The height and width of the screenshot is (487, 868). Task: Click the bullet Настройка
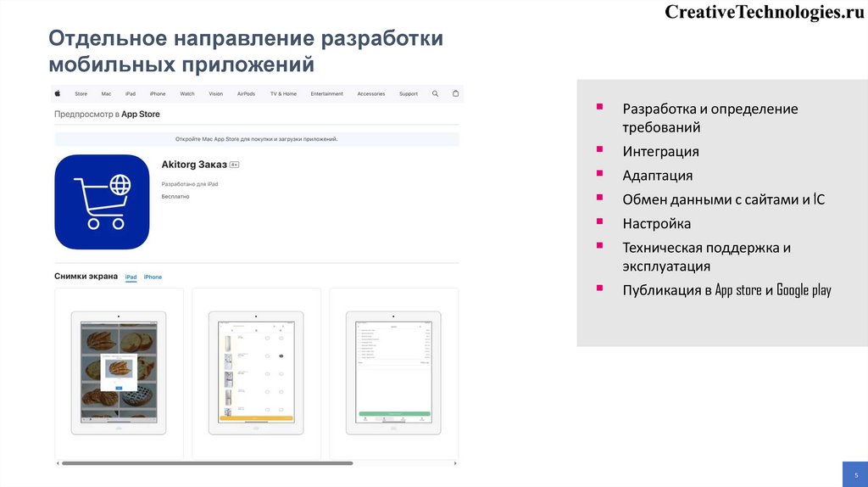[x=657, y=224]
